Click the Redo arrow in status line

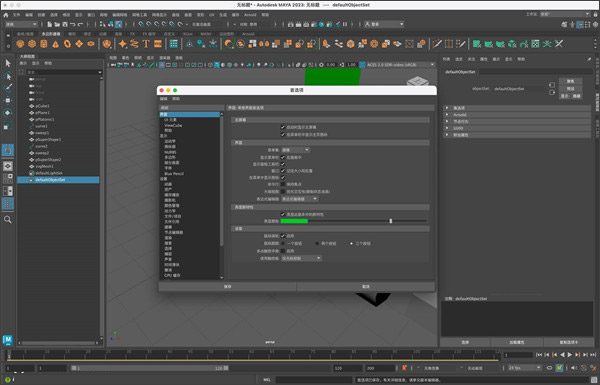80,24
